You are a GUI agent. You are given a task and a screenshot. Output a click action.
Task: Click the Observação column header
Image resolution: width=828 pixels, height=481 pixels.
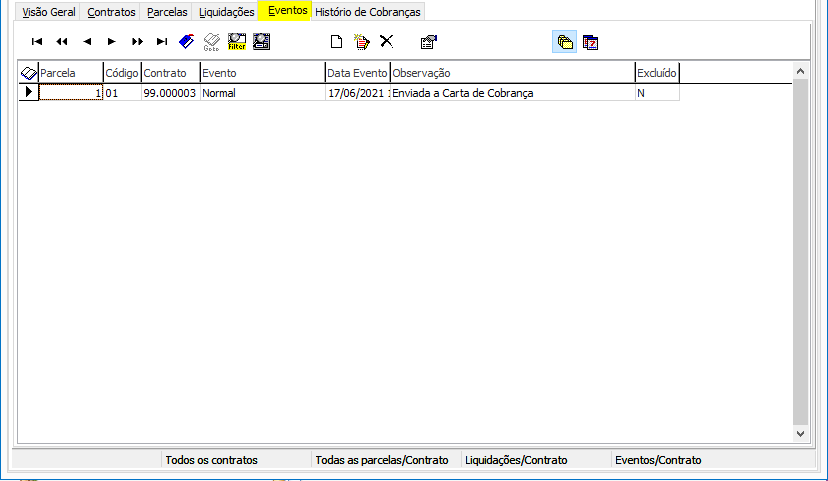512,73
